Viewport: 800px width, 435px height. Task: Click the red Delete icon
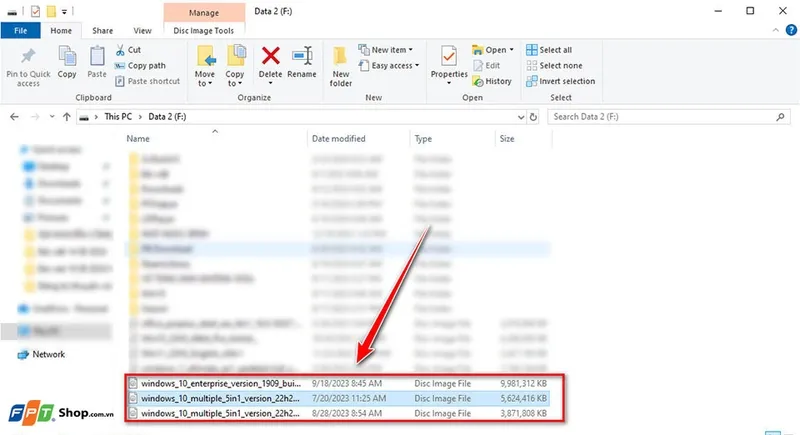(x=270, y=58)
